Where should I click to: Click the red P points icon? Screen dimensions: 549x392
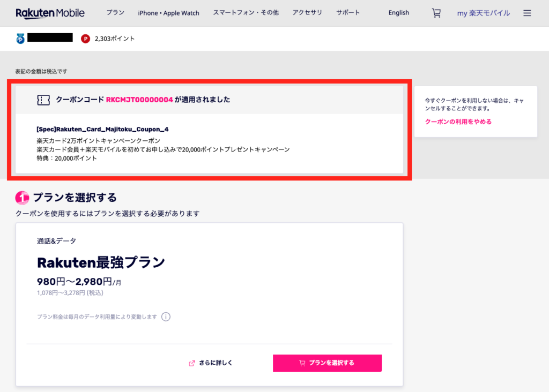(85, 39)
